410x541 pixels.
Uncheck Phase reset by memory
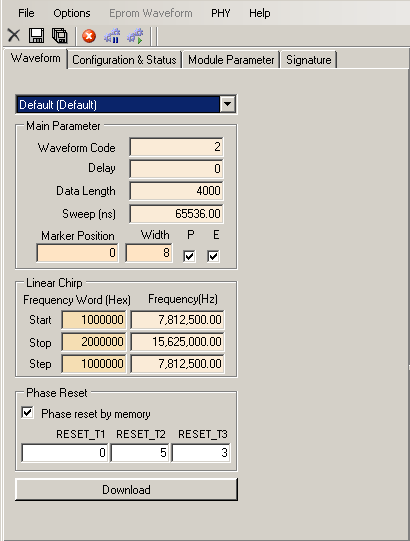[x=27, y=413]
